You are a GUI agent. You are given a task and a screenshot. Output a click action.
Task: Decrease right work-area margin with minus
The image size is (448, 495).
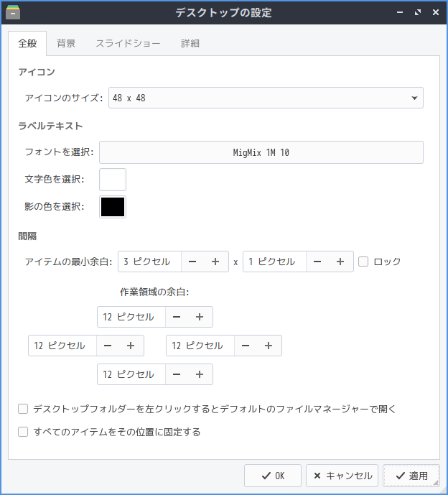246,346
